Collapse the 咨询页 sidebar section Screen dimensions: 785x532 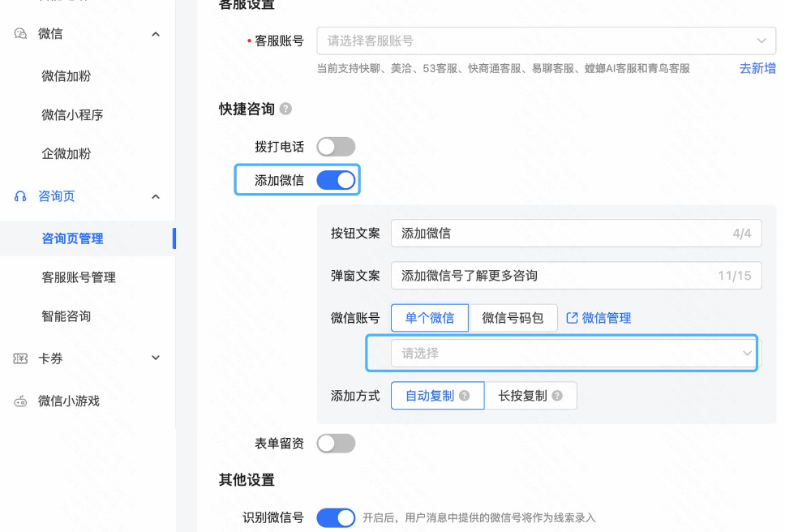[155, 196]
